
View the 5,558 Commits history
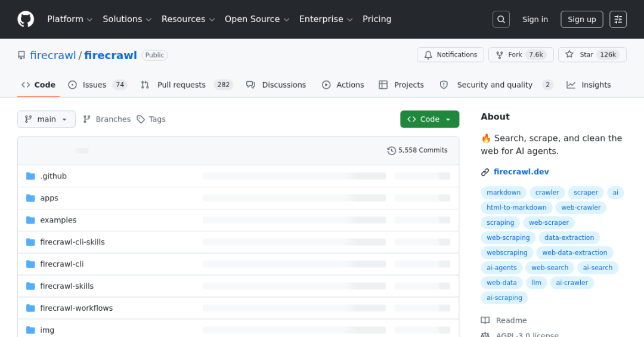click(417, 150)
